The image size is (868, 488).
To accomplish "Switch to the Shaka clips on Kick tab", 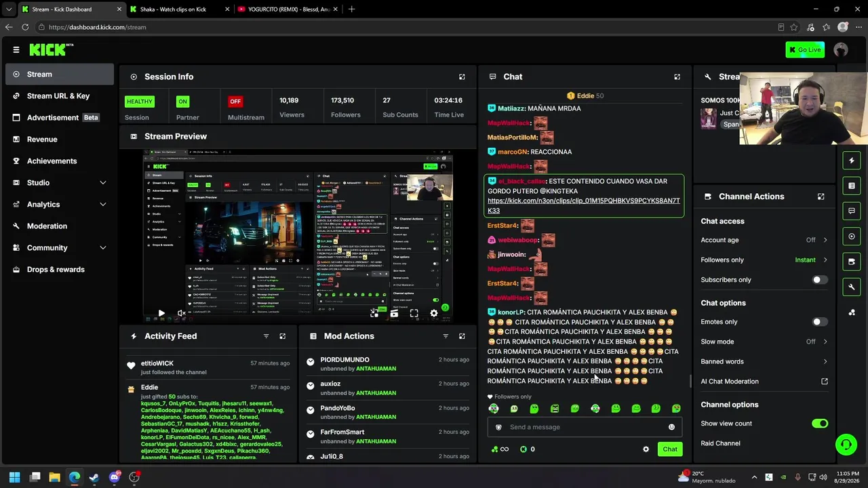I will coord(174,9).
